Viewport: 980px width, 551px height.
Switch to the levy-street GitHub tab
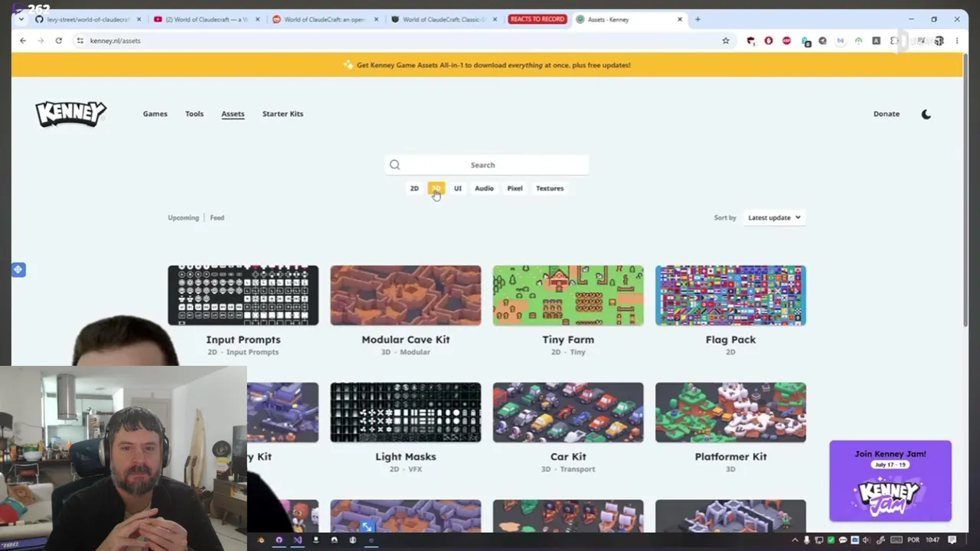pyautogui.click(x=87, y=19)
